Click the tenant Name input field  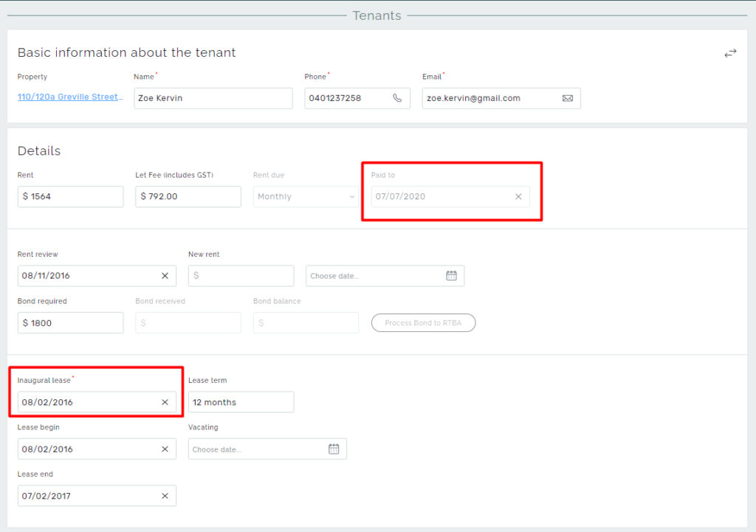click(213, 98)
